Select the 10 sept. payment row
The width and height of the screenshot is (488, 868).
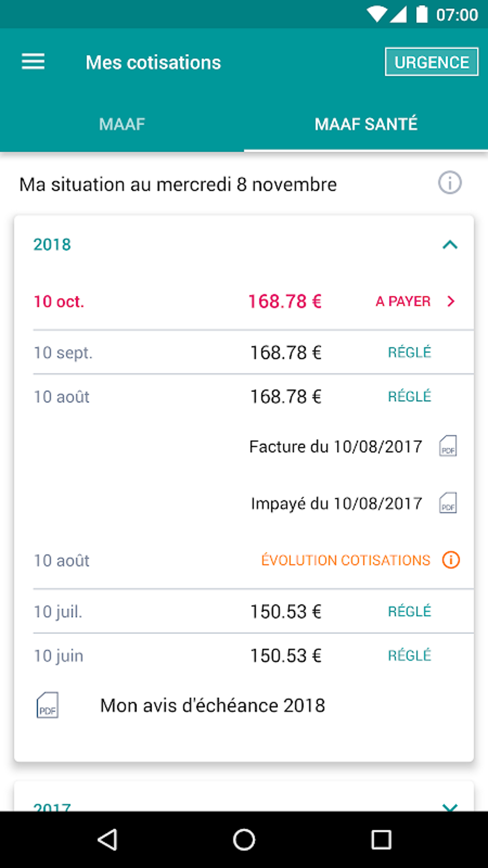(x=253, y=352)
